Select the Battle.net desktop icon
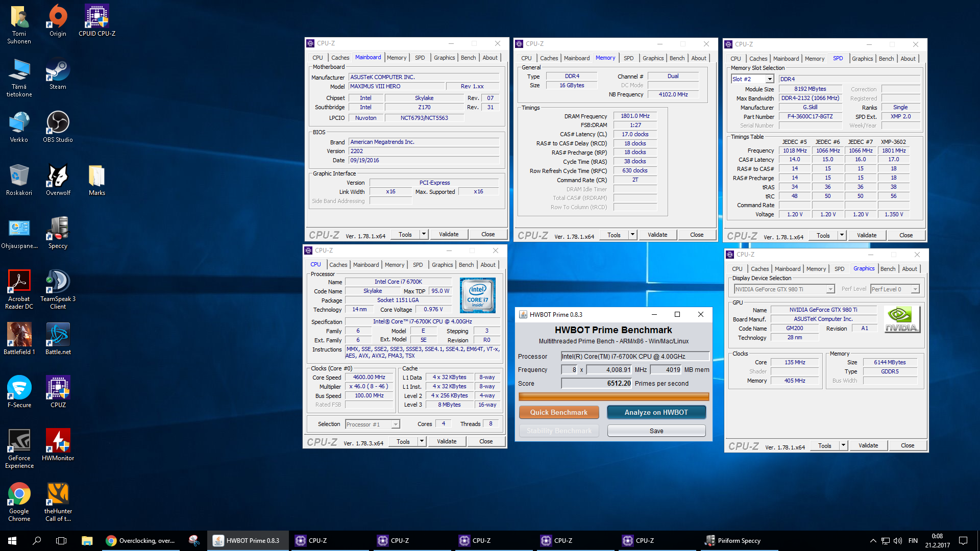980x551 pixels. (58, 339)
